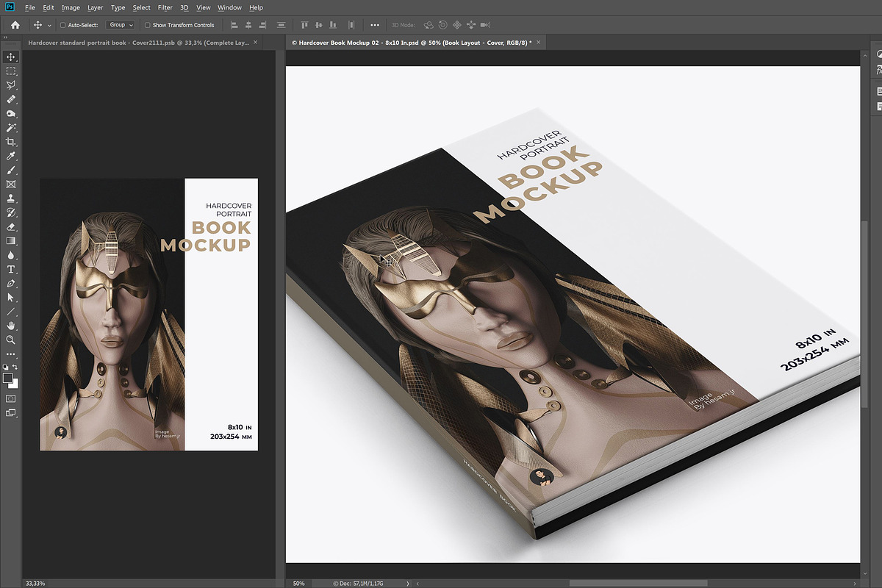
Task: Open the Auto-Select Group dropdown
Action: tap(120, 25)
